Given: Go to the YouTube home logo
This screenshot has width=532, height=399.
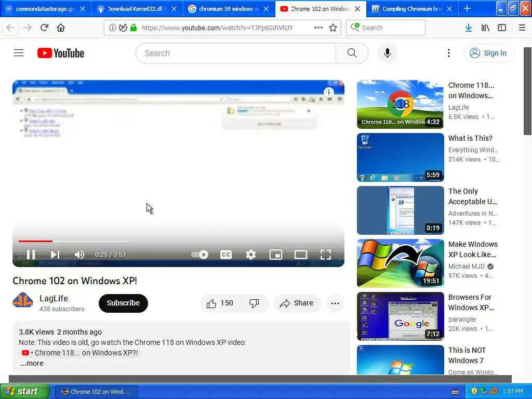Looking at the screenshot, I should [x=61, y=53].
